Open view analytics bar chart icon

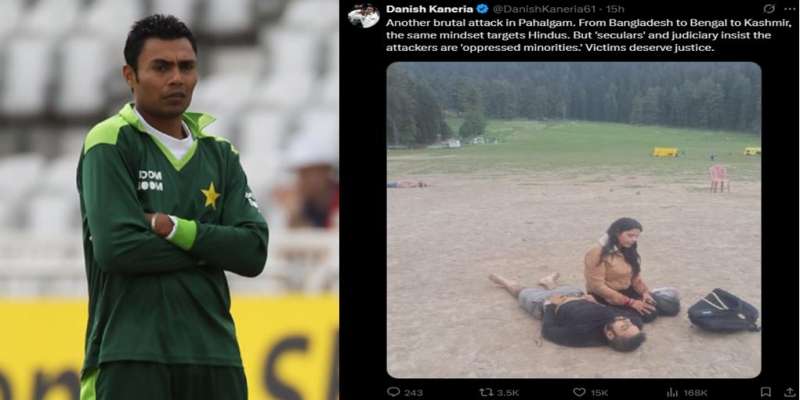pos(672,392)
